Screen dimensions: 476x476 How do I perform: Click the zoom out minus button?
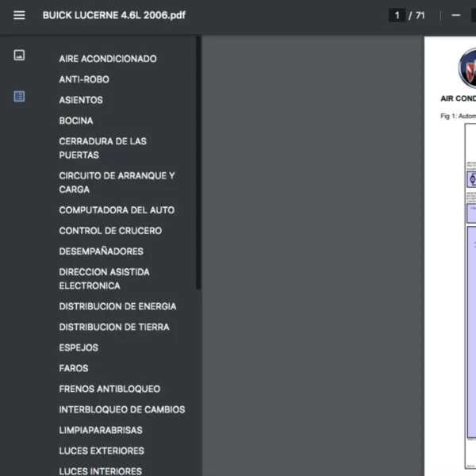(455, 15)
